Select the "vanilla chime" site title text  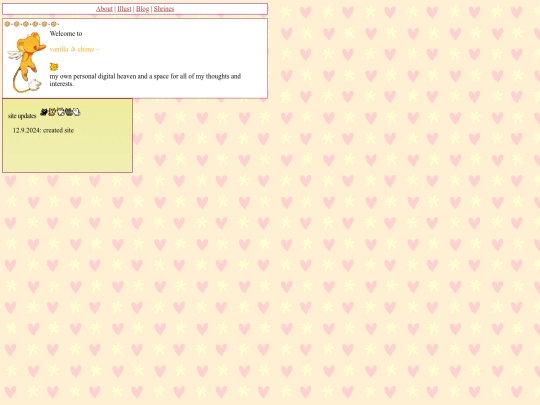click(x=74, y=49)
